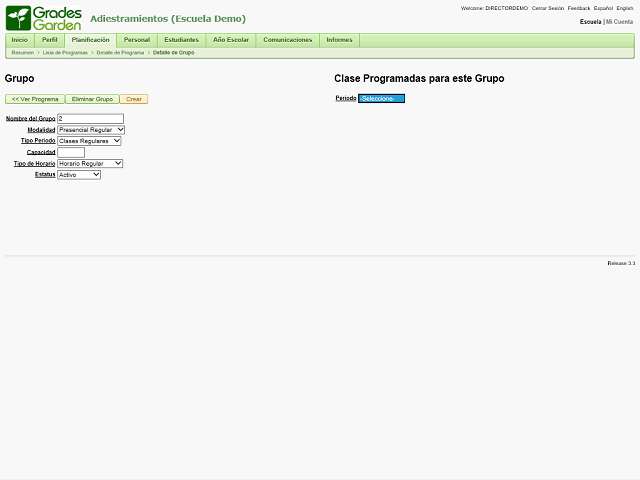This screenshot has width=640, height=480.
Task: Expand the Tipo de Horario dropdown
Action: click(x=90, y=163)
